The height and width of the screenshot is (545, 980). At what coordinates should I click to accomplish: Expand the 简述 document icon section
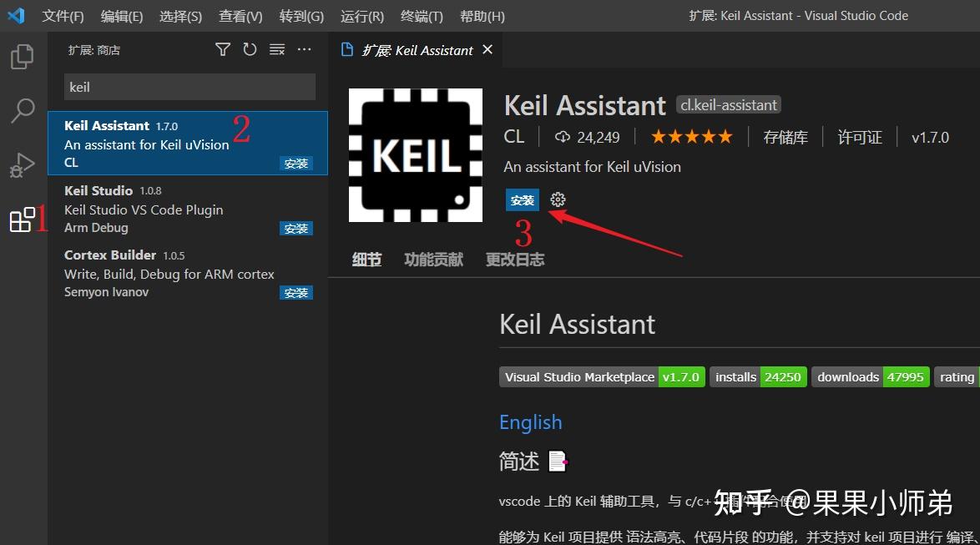(x=558, y=460)
